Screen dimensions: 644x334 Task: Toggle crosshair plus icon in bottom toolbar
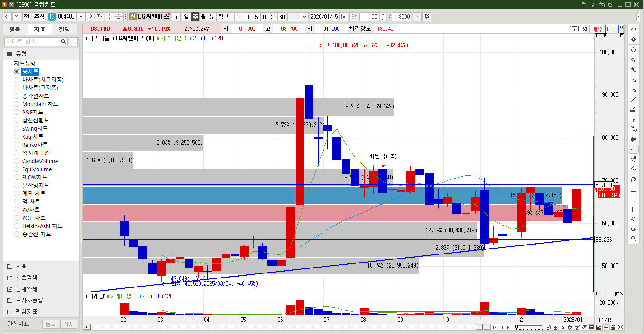pos(606,327)
